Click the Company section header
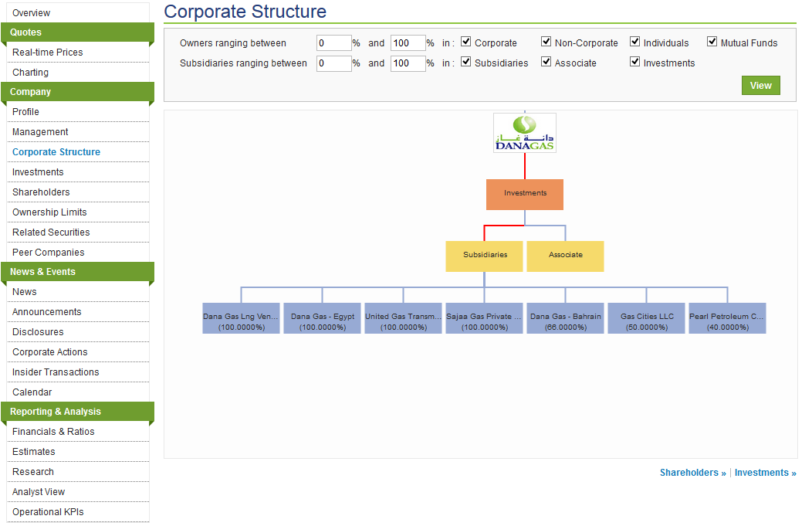 click(78, 92)
